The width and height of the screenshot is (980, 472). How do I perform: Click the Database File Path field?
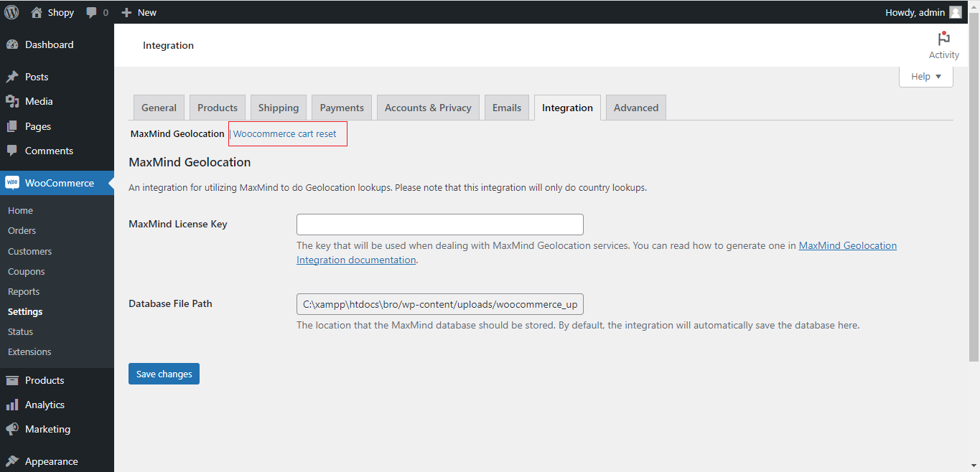pos(440,304)
